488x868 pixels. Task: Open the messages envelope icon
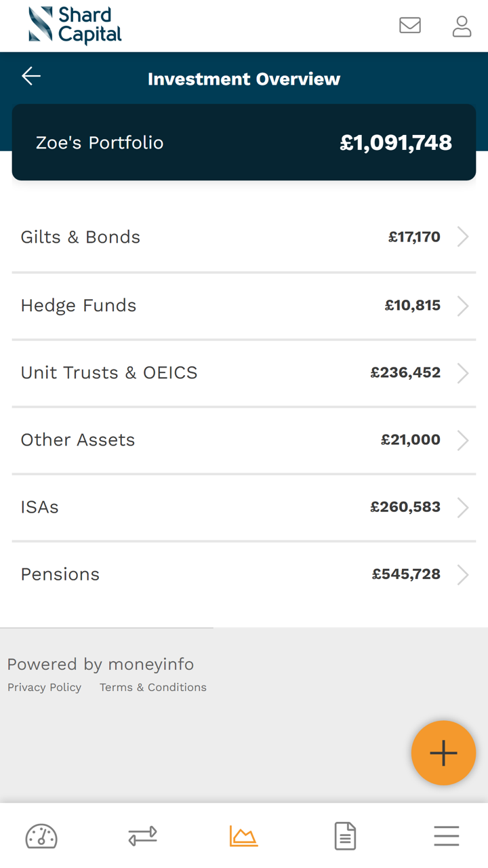410,26
